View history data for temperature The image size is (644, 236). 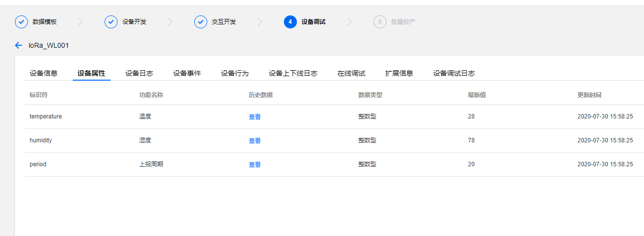click(255, 117)
